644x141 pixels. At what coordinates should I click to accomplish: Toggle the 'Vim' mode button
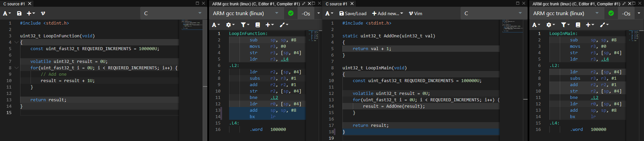pos(415,13)
